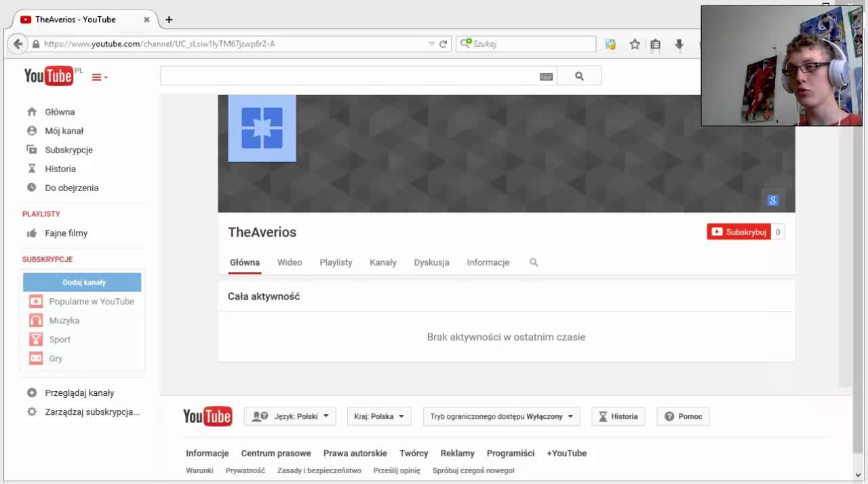
Task: Click the TheAverios channel avatar
Action: 262,128
